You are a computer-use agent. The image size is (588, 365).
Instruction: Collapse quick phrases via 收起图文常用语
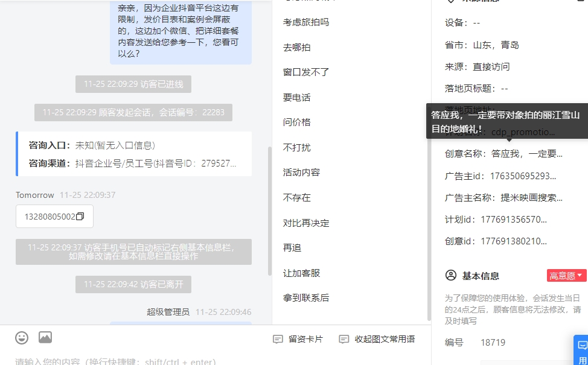(377, 339)
